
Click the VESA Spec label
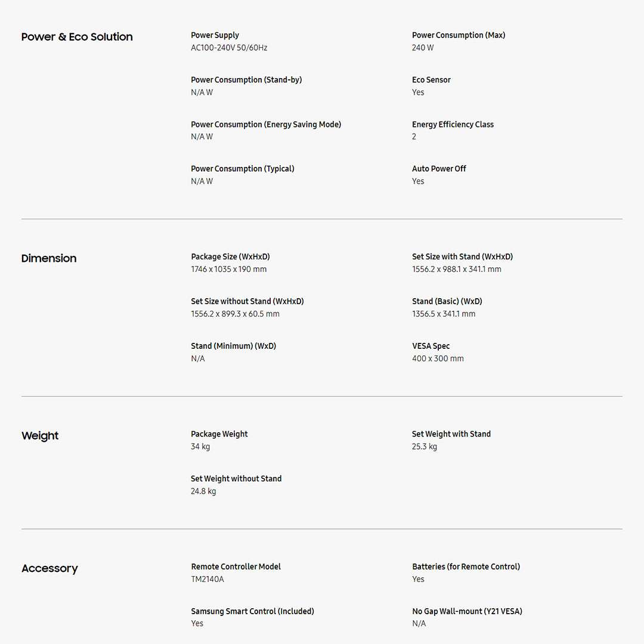tap(431, 346)
